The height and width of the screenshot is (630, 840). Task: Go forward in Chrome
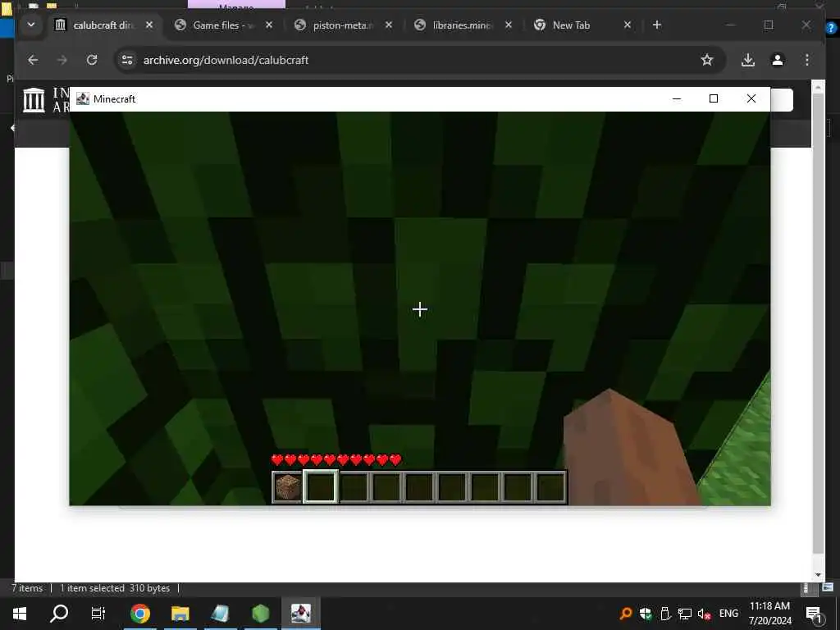62,60
